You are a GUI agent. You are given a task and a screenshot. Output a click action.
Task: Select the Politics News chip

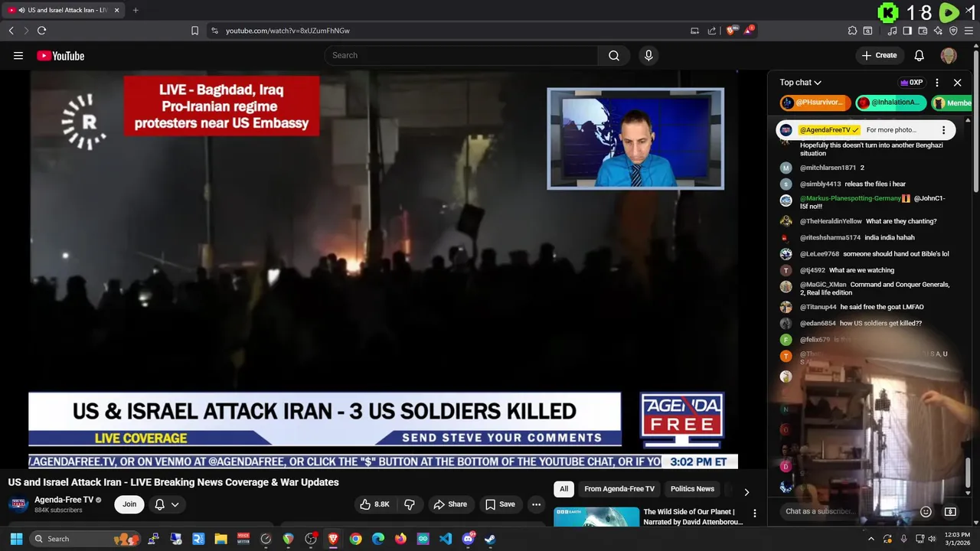click(692, 489)
